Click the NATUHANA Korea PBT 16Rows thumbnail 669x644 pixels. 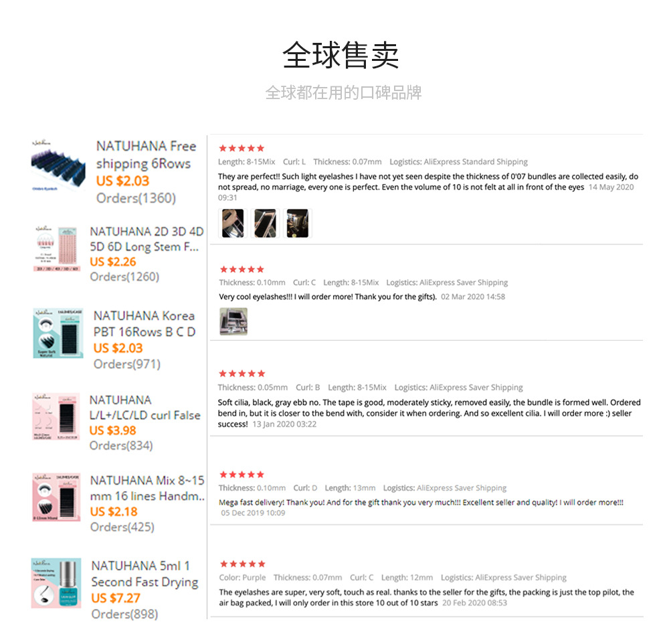[x=58, y=333]
